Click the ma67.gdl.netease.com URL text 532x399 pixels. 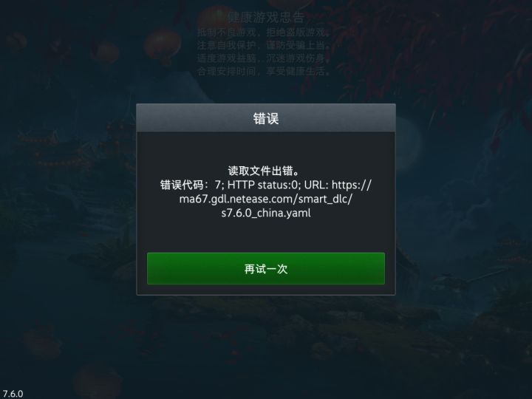pyautogui.click(x=266, y=199)
